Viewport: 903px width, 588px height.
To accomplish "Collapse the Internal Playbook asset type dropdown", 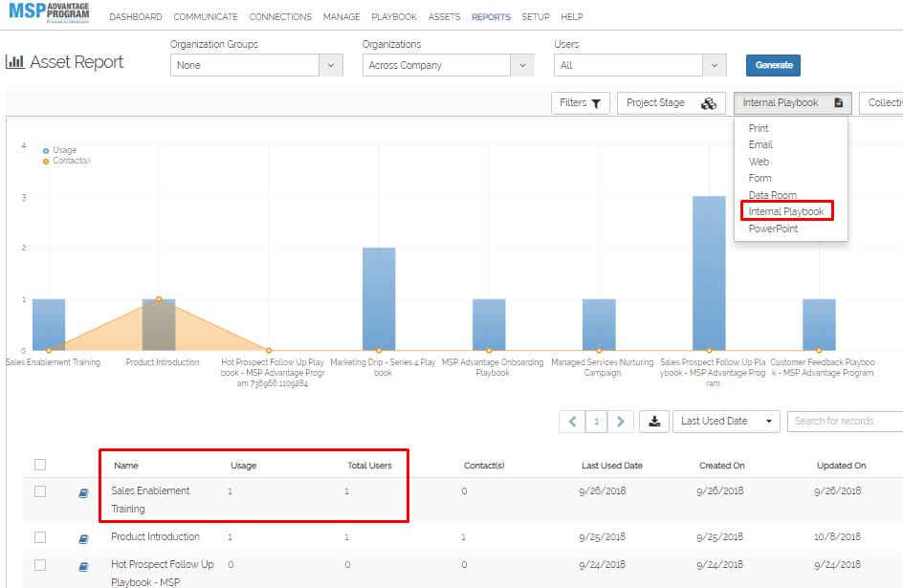I will (x=792, y=103).
